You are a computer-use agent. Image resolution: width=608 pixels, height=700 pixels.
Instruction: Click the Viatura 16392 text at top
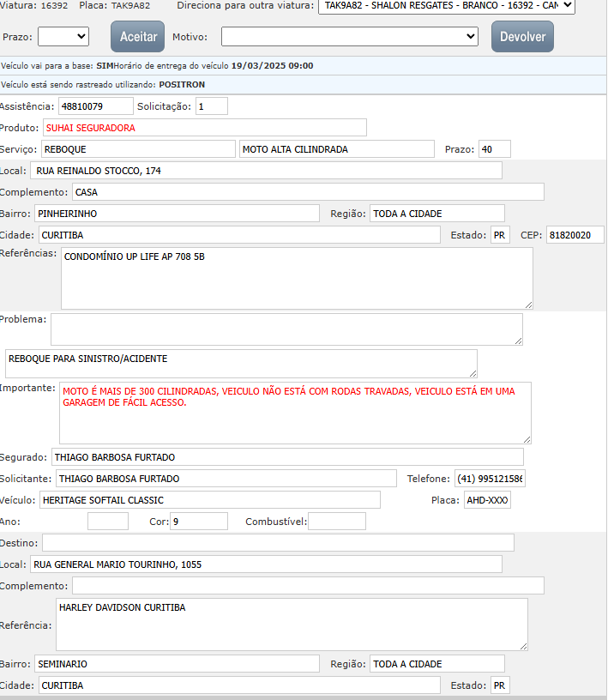tap(34, 6)
